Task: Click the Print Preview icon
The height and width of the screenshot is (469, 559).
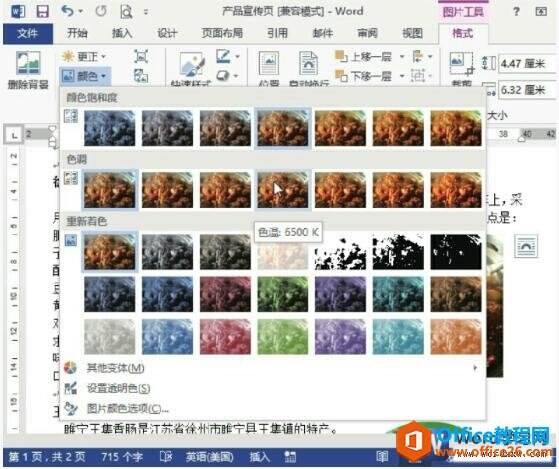Action: [x=126, y=12]
